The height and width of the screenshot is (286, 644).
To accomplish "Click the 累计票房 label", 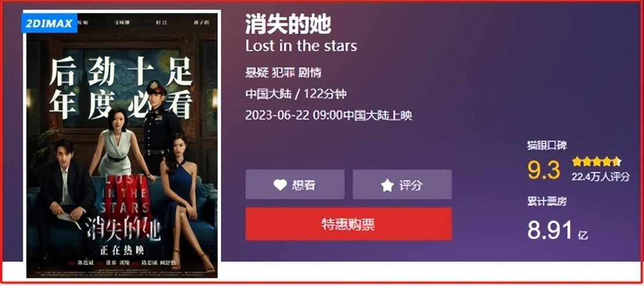I will (x=547, y=201).
